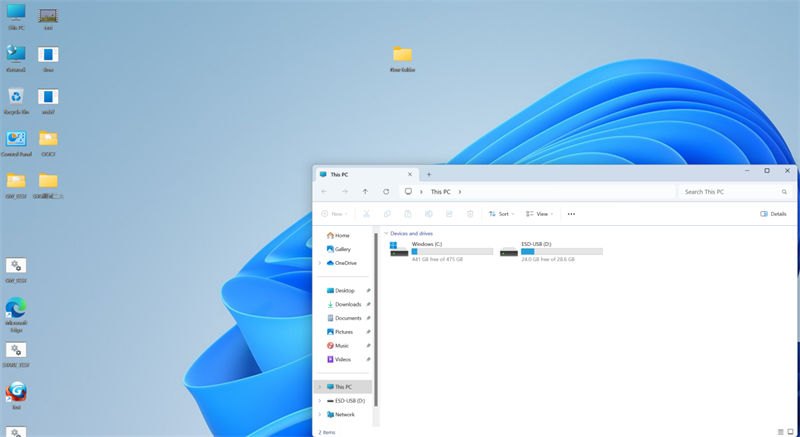The width and height of the screenshot is (800, 437).
Task: Click the '441 GB free of 475 GB' text
Action: point(437,260)
